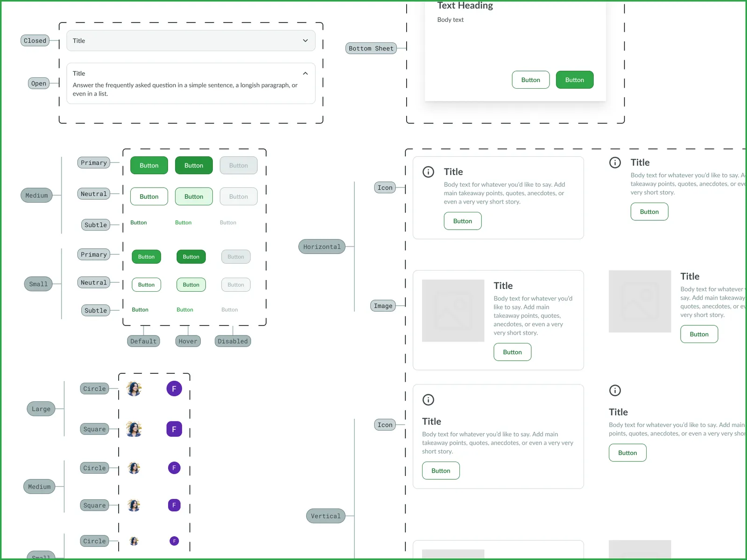Collapse the Open accordion using its up chevron

305,73
